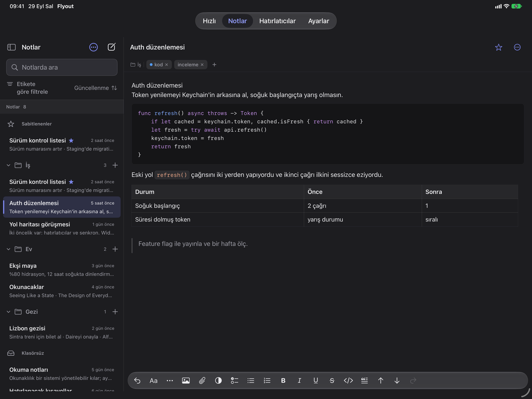Apply italic formatting
This screenshot has width=532, height=399.
click(x=299, y=381)
